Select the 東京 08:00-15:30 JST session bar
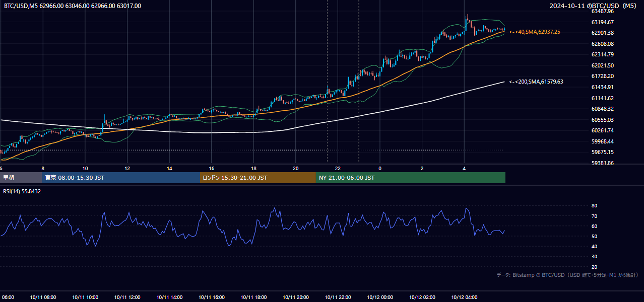 [x=121, y=178]
